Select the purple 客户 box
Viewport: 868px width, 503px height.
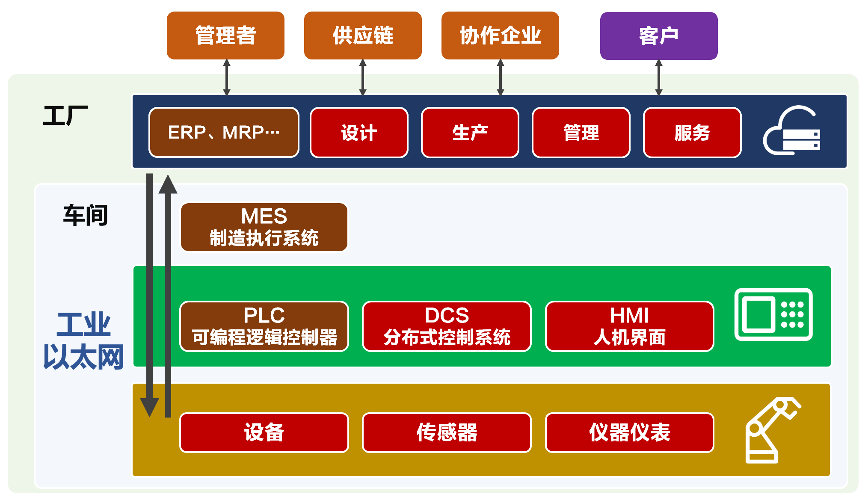(659, 36)
